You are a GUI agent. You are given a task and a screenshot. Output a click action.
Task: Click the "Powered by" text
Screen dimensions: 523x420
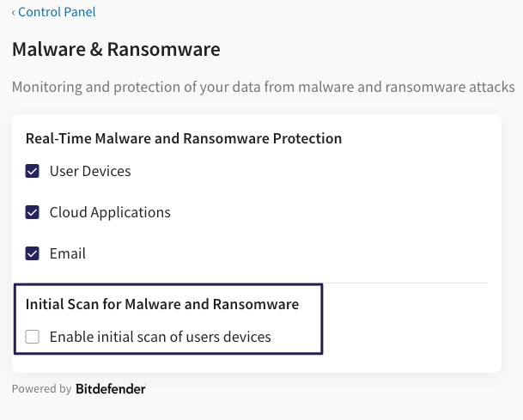[x=41, y=389]
